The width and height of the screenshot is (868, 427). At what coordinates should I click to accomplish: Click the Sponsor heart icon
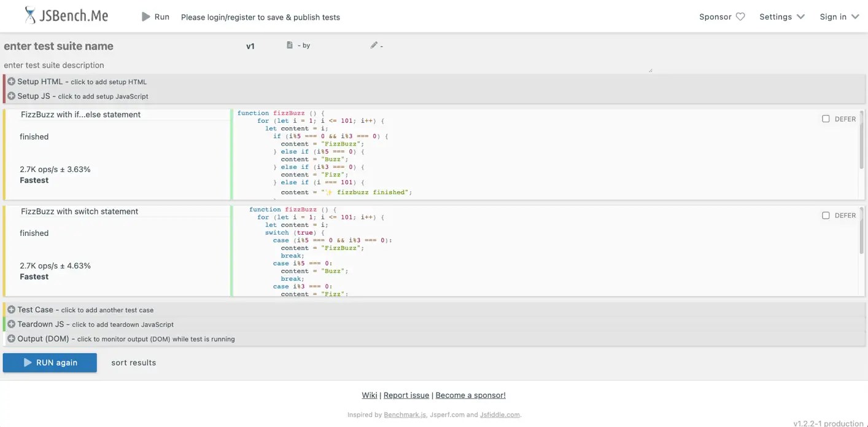click(740, 17)
